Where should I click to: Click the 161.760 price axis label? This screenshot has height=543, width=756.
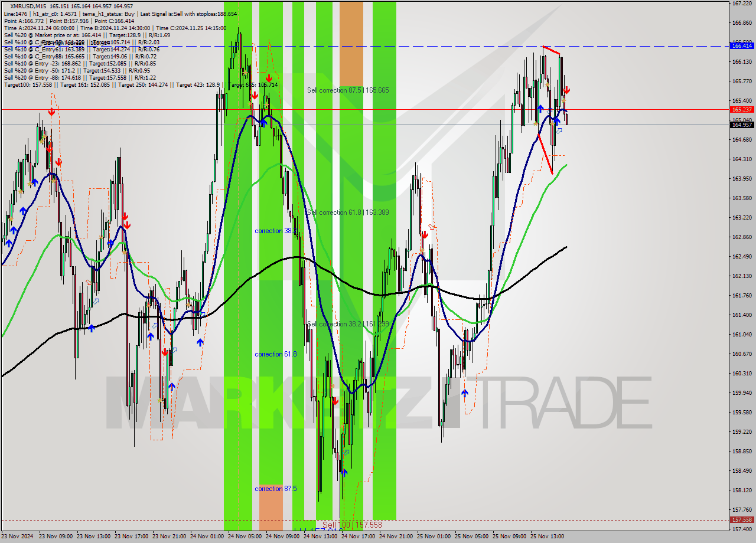742,295
